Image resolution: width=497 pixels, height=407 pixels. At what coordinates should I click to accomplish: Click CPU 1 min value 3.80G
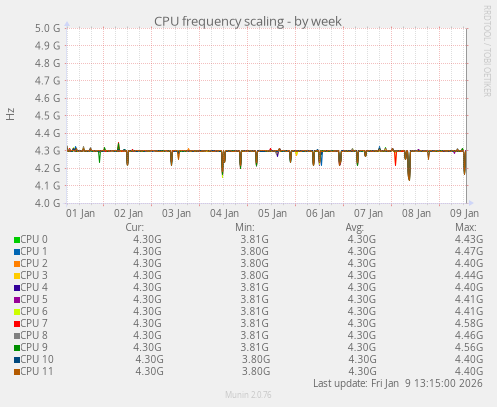coord(255,251)
